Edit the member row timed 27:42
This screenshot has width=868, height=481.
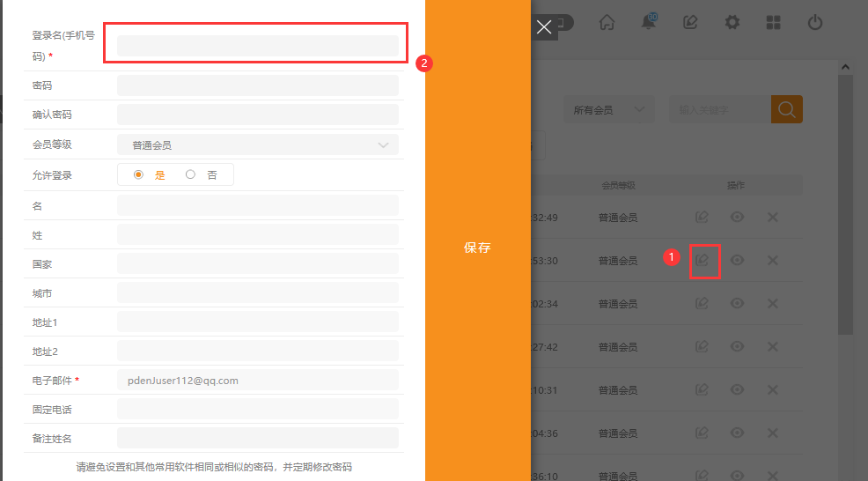pyautogui.click(x=702, y=347)
